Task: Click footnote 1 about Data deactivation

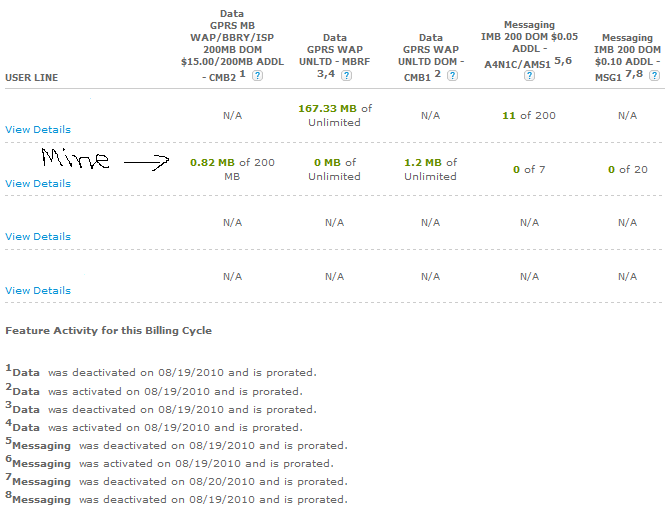Action: (160, 373)
